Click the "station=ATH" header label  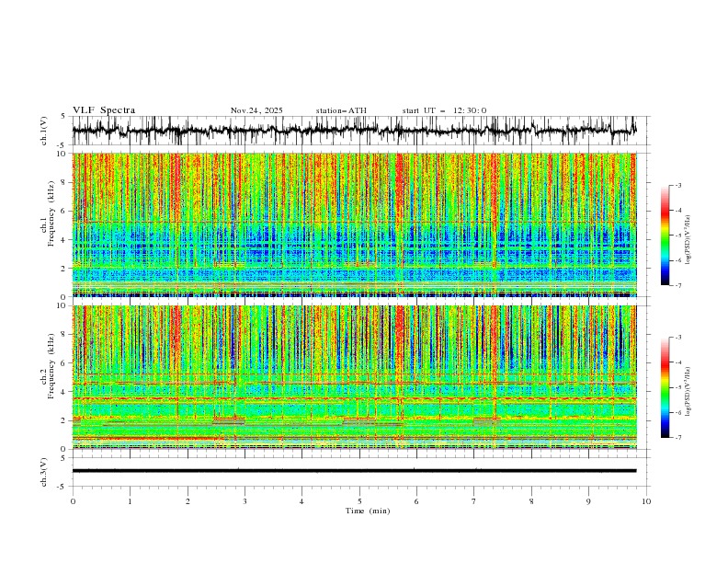point(341,110)
